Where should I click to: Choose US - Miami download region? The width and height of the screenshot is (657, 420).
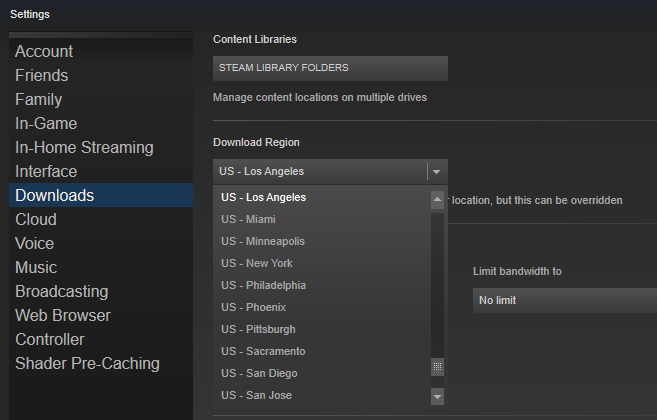322,219
